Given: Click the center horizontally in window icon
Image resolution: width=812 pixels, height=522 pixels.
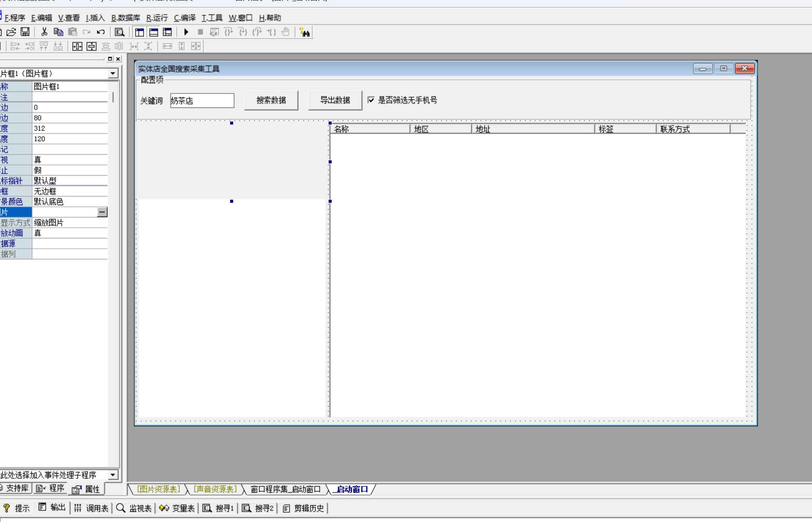Looking at the screenshot, I should point(77,46).
